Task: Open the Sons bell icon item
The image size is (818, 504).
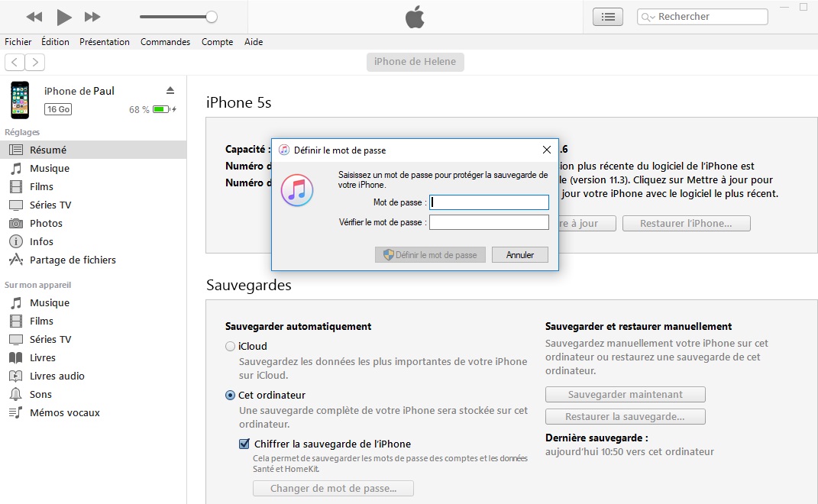Action: pyautogui.click(x=16, y=395)
